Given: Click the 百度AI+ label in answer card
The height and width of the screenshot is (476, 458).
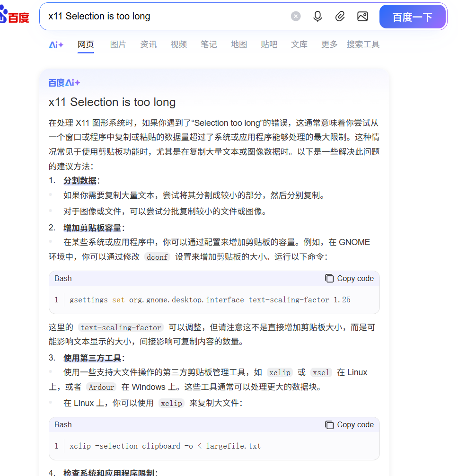Looking at the screenshot, I should pos(64,83).
